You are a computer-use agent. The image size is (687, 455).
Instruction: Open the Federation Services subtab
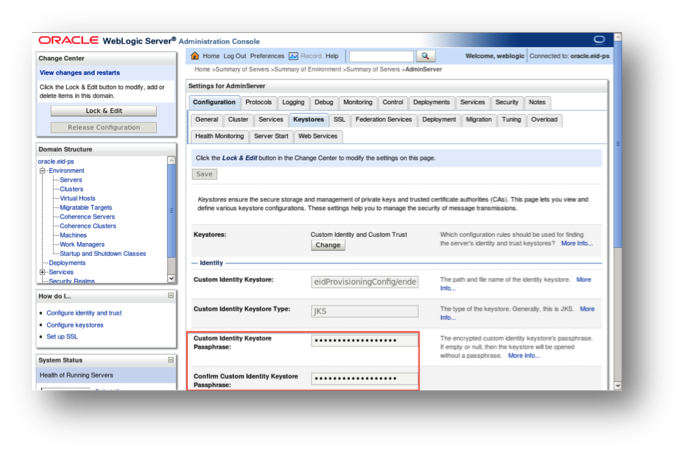(384, 120)
